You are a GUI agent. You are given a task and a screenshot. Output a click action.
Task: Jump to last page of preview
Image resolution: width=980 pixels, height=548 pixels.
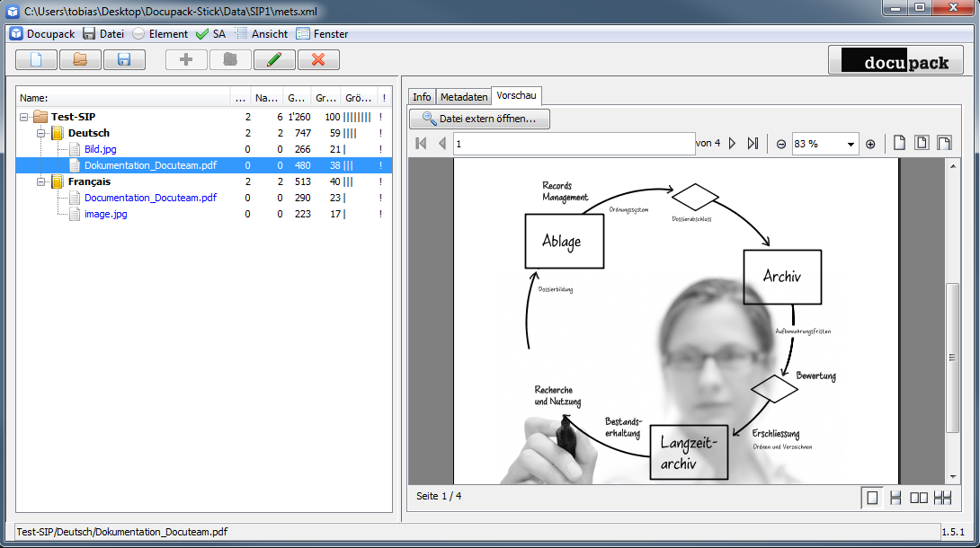click(753, 144)
